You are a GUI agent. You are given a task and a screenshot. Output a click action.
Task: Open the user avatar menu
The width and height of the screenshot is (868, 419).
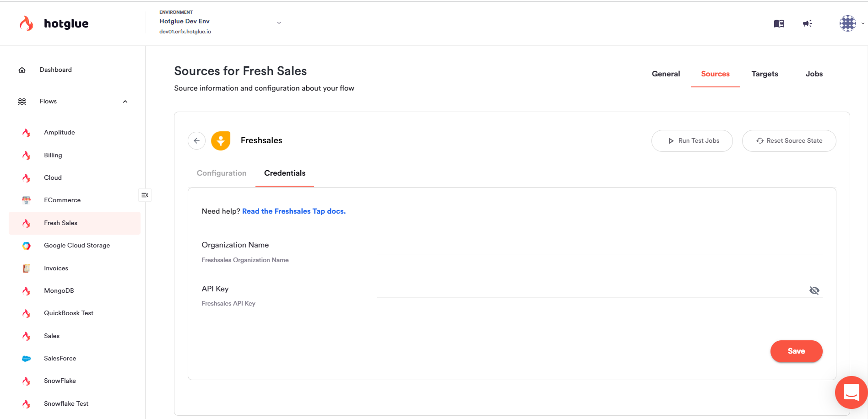(847, 23)
